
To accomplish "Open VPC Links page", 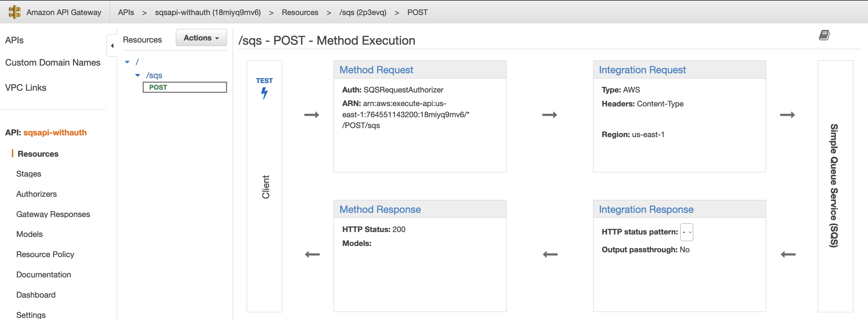I will tap(25, 88).
